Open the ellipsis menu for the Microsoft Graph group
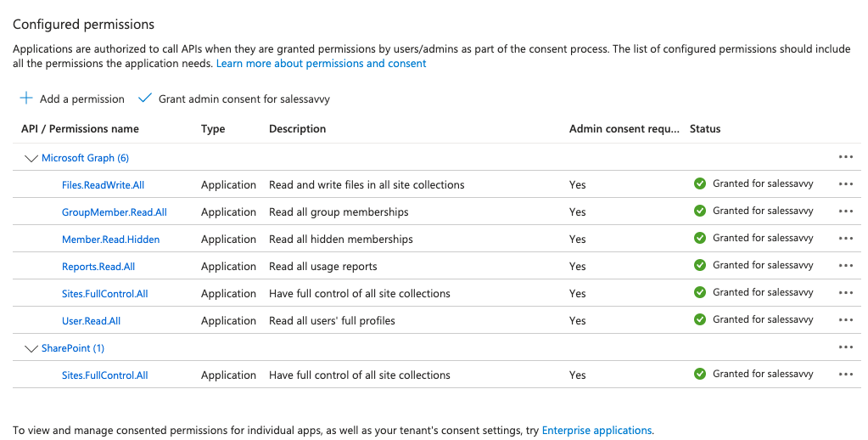Screen dimensions: 868x440 [x=845, y=157]
